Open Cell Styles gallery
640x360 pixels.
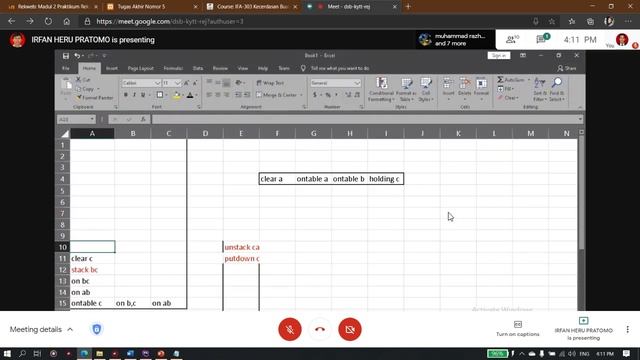(425, 89)
